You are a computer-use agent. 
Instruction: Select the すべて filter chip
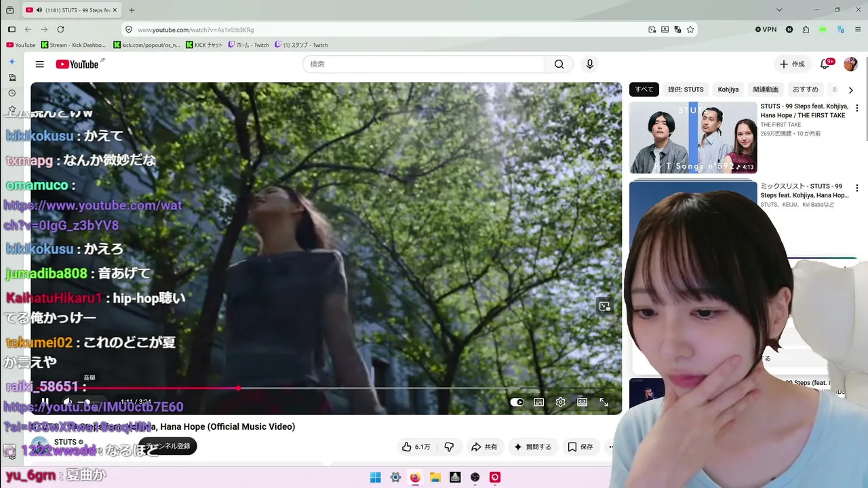click(644, 89)
